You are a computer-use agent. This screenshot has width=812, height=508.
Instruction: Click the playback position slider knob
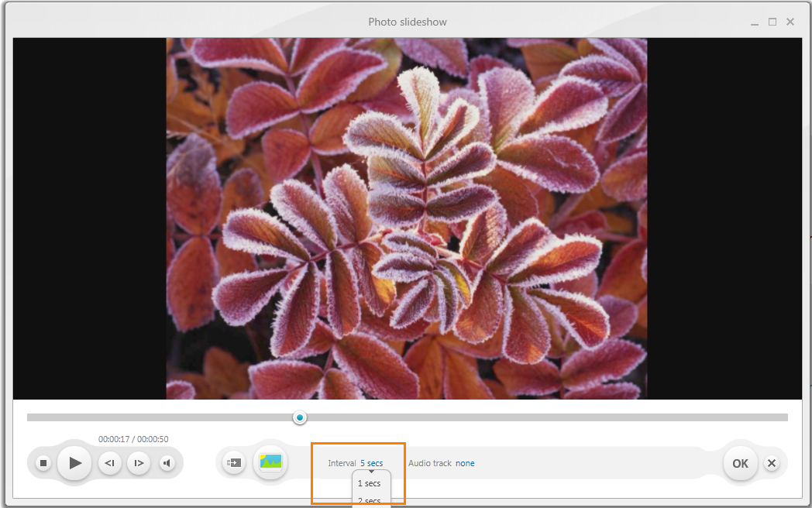(x=300, y=417)
